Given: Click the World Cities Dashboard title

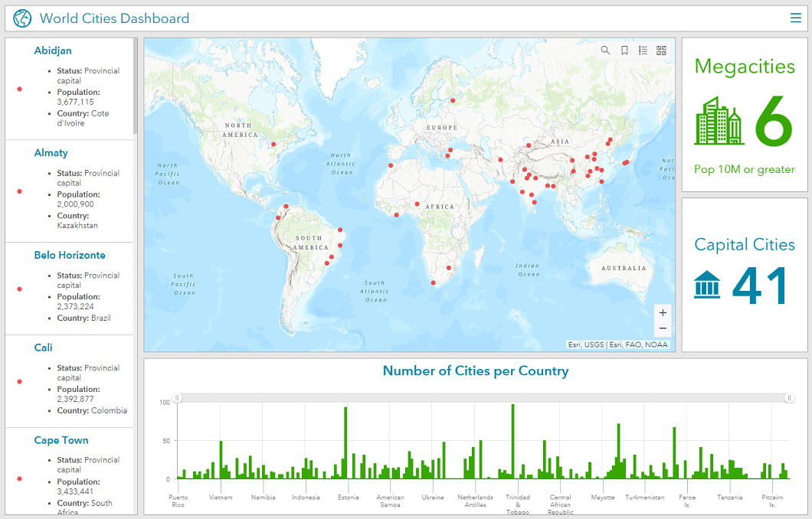Looking at the screenshot, I should [x=114, y=18].
